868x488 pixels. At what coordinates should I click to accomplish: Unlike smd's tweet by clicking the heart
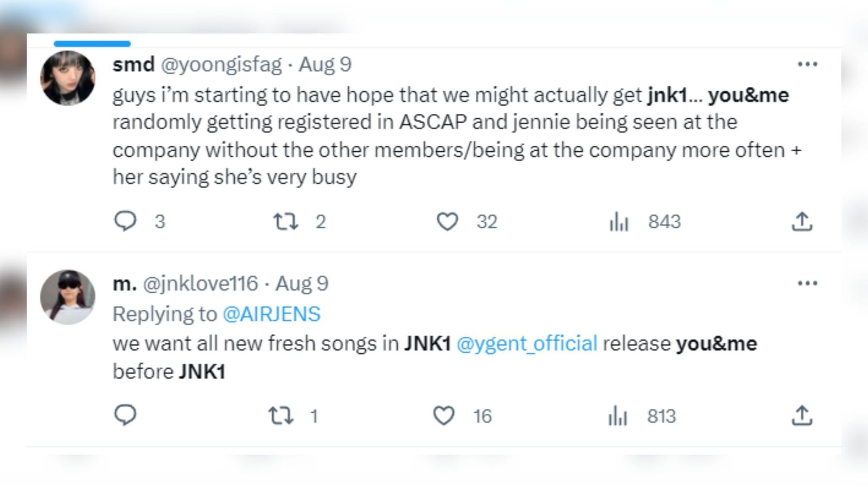[448, 221]
